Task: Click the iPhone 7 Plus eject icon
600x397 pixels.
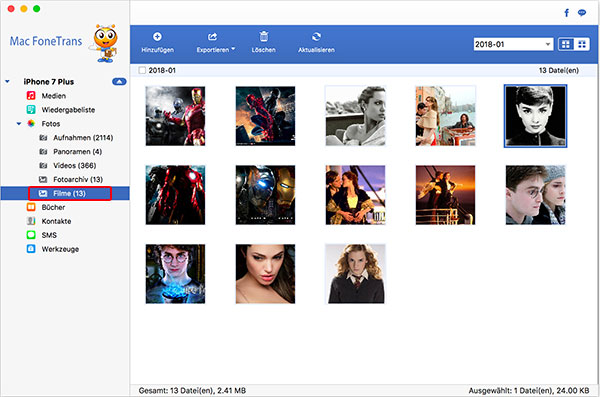Action: [x=119, y=82]
